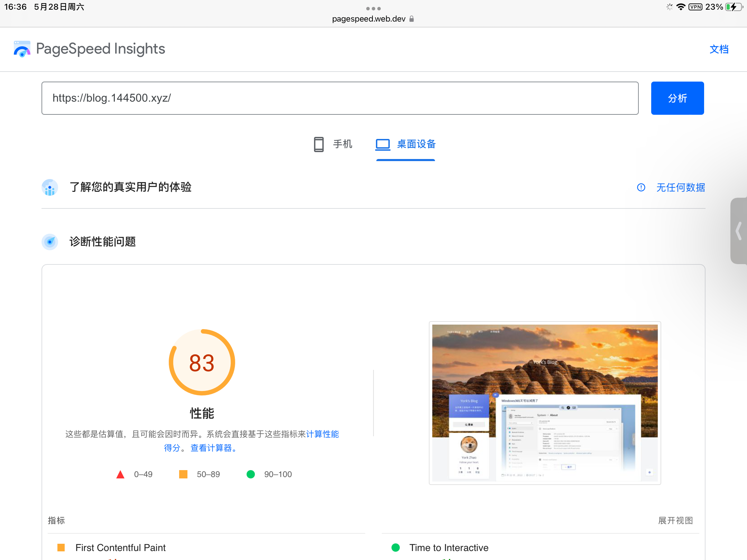Click the 83 performance score gauge
The image size is (747, 560).
tap(202, 362)
